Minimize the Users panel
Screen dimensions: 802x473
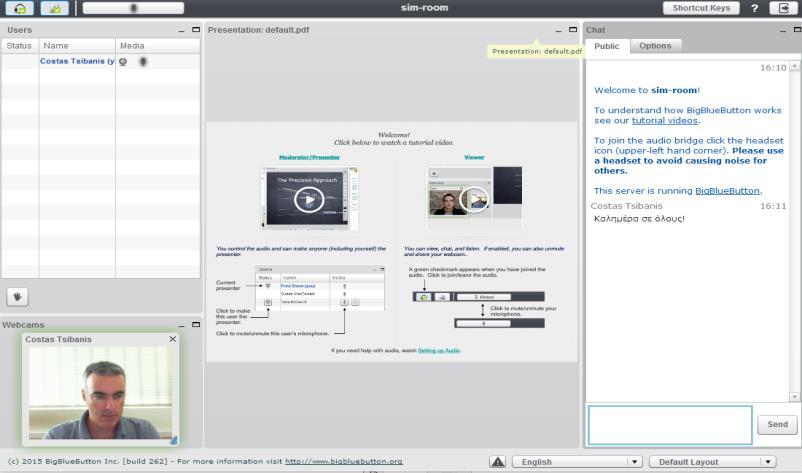click(181, 31)
